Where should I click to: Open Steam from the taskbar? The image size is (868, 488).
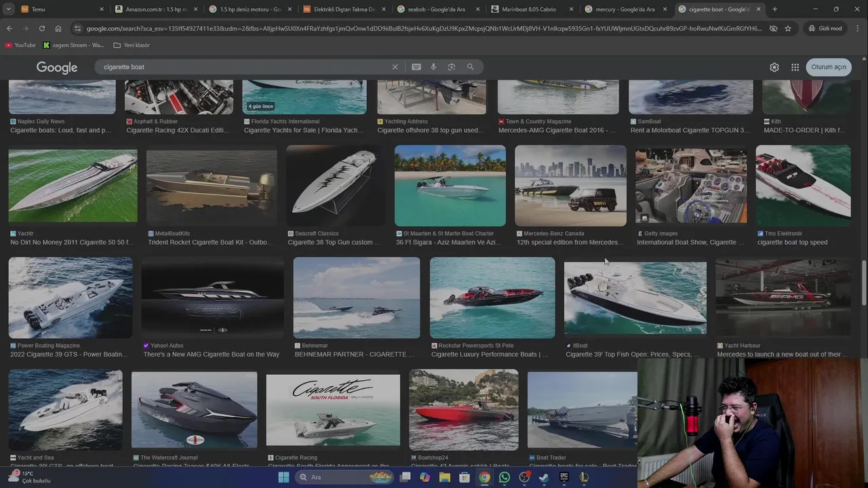(544, 477)
